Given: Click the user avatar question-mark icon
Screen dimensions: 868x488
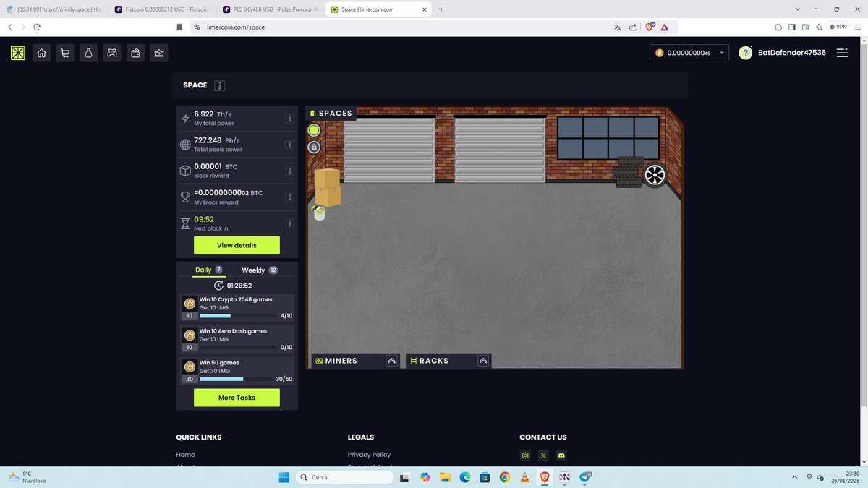Looking at the screenshot, I should [745, 53].
